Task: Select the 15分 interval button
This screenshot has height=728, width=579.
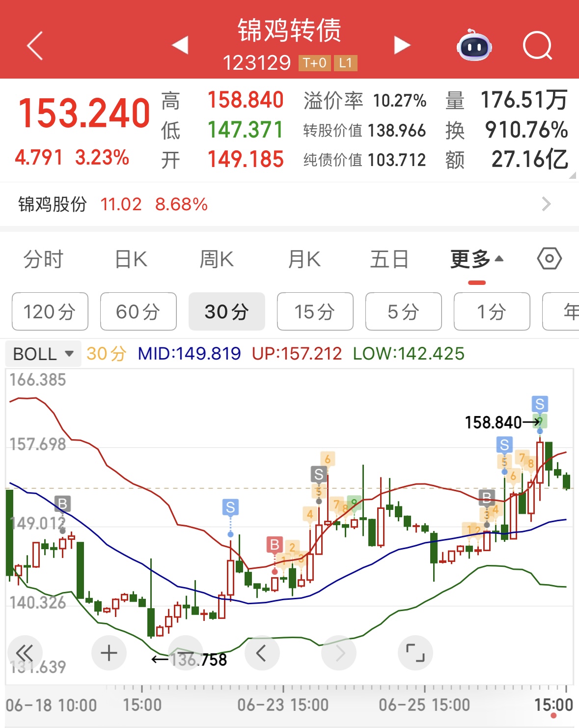Action: point(315,311)
